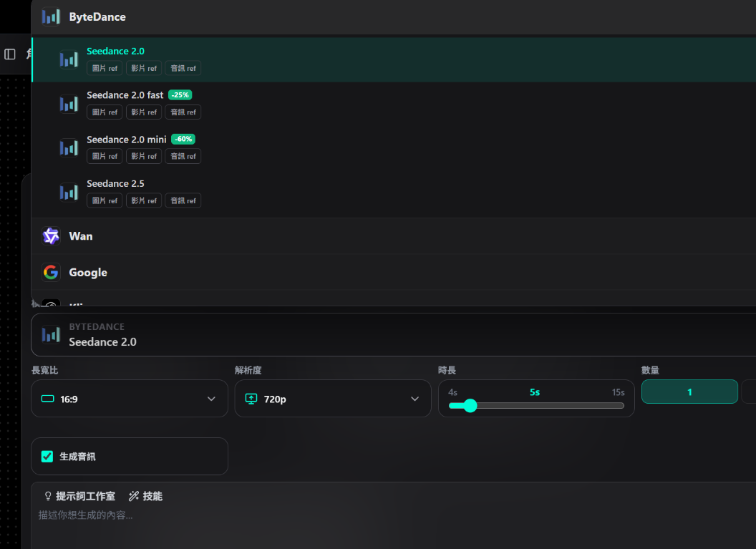The image size is (756, 549).
Task: Click the 數量 label
Action: click(x=651, y=370)
